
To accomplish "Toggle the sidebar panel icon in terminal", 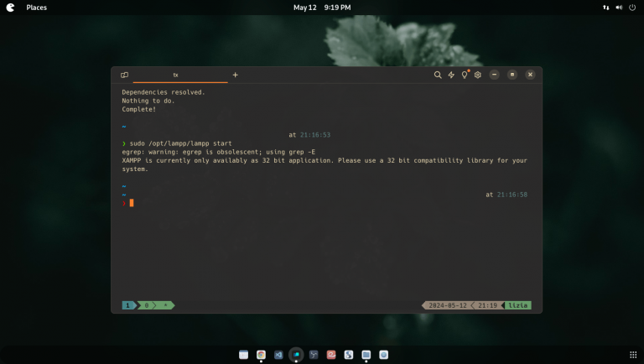I will [124, 75].
